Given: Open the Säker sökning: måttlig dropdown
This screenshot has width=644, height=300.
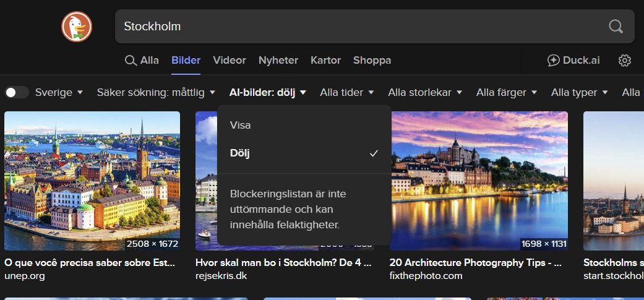Looking at the screenshot, I should tap(156, 92).
